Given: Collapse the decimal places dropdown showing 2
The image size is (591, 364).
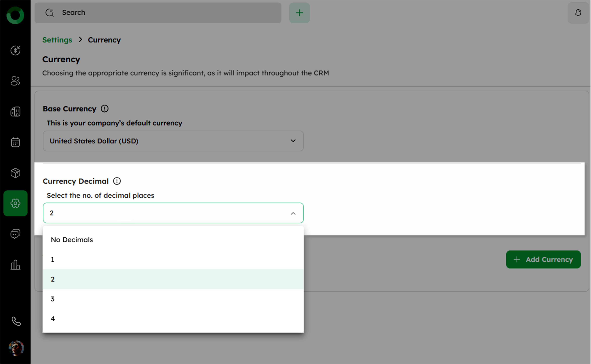Looking at the screenshot, I should (293, 213).
